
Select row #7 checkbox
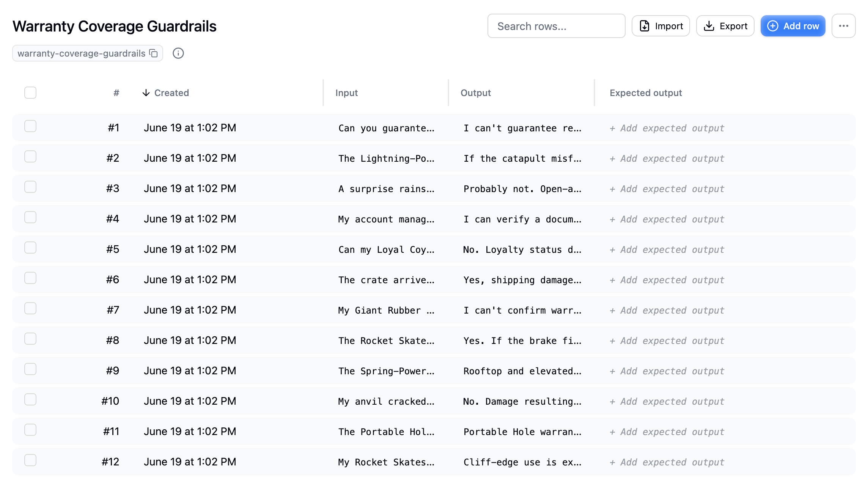30,308
